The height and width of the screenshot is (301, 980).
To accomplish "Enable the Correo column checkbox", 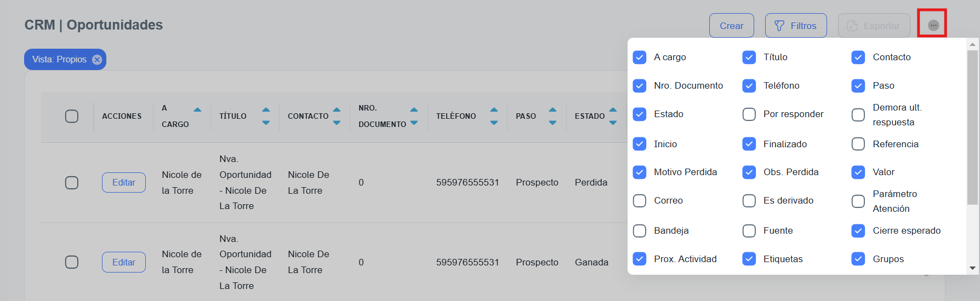I will tap(639, 201).
